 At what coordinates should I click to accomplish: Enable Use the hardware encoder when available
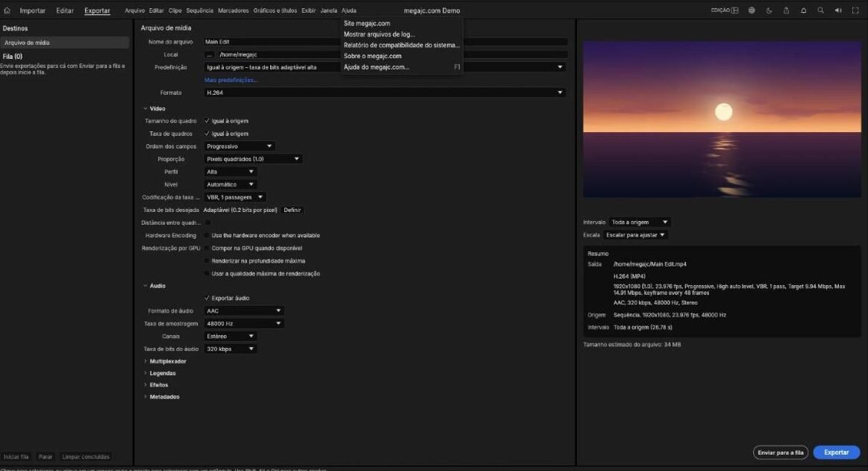207,235
